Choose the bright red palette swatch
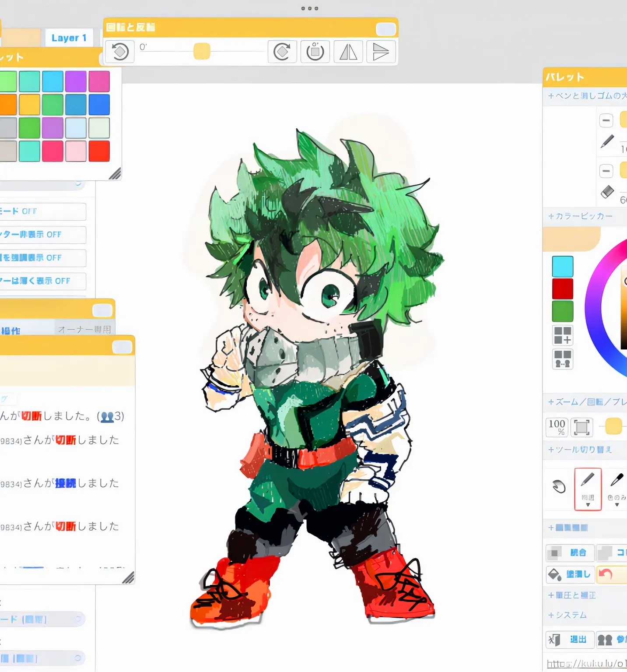The width and height of the screenshot is (627, 672). [x=99, y=151]
